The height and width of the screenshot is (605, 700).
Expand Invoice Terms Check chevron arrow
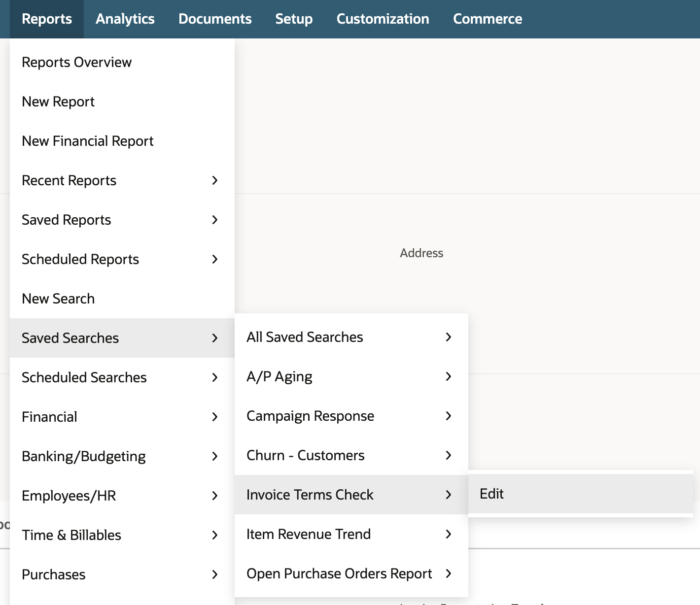coord(449,495)
